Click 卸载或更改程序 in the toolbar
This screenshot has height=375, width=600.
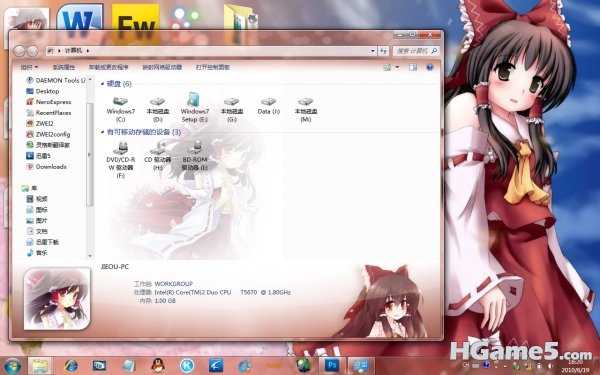[109, 67]
